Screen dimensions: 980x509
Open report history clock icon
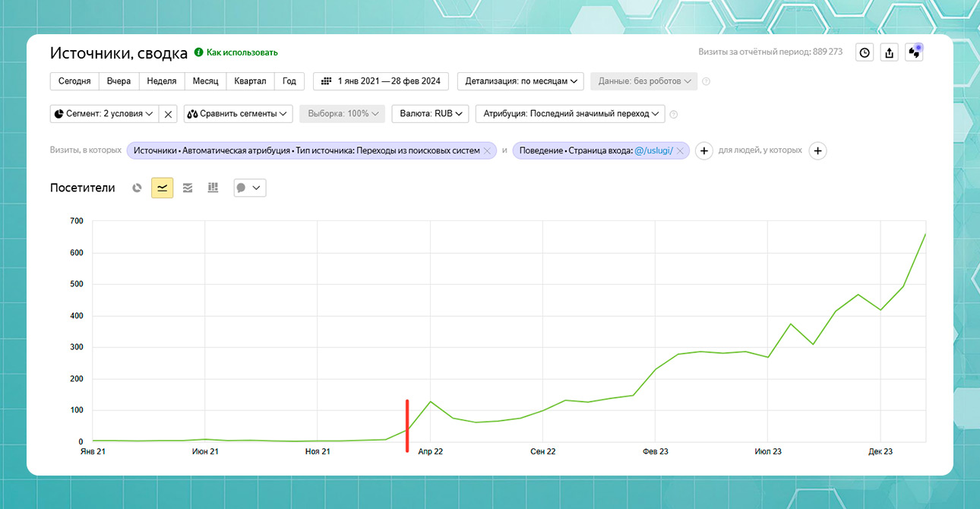[x=865, y=52]
